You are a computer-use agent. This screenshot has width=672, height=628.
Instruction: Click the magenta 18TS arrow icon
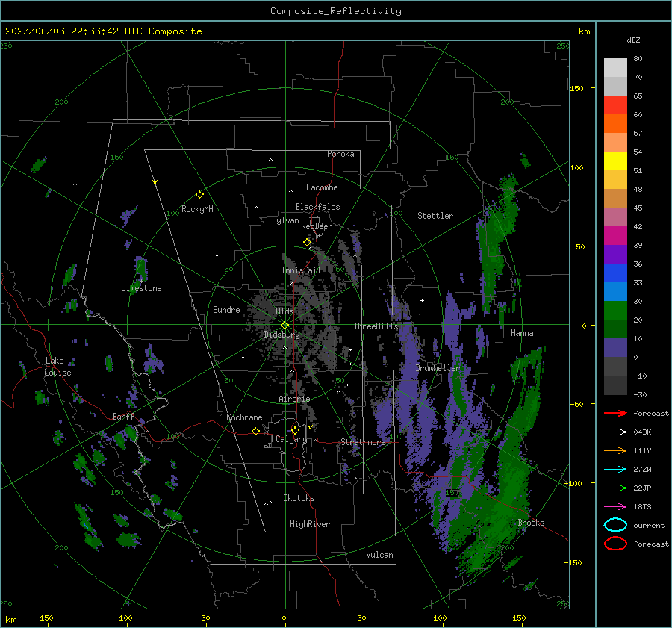click(x=615, y=507)
